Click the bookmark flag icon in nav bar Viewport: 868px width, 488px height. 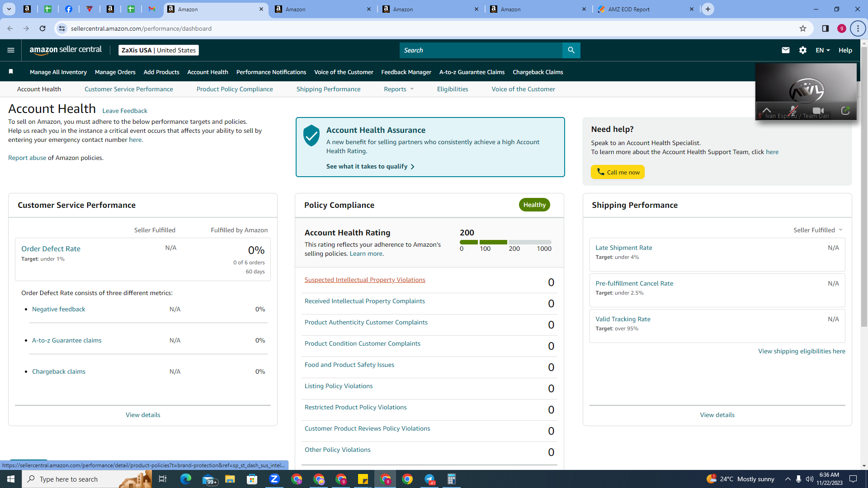(11, 72)
